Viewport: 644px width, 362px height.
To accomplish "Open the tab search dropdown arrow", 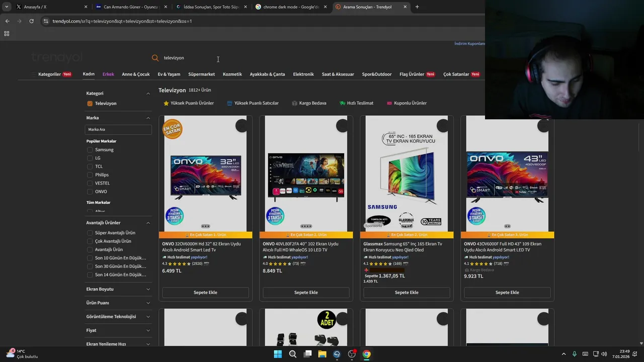I will click(x=7, y=7).
